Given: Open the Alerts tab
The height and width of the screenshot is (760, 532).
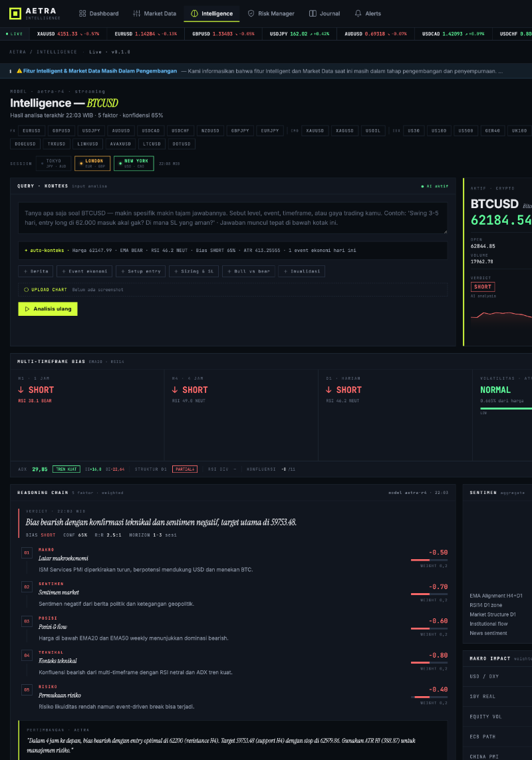Looking at the screenshot, I should tap(368, 13).
